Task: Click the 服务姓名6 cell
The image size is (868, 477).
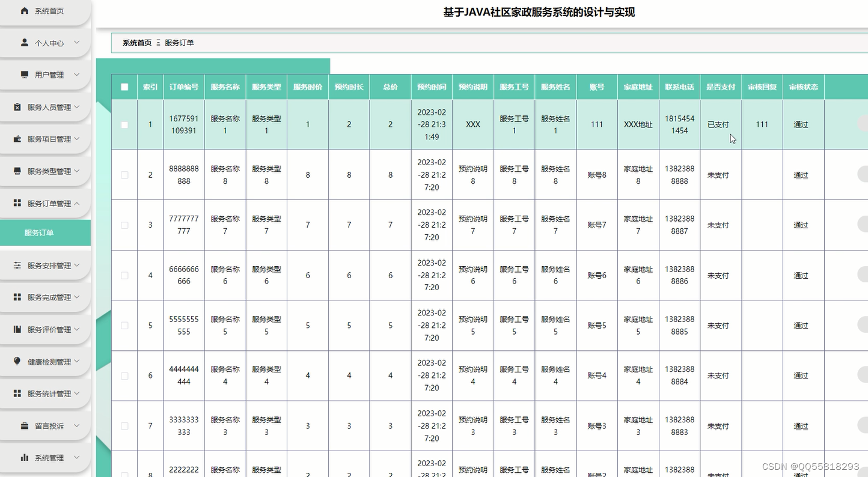Action: 555,275
